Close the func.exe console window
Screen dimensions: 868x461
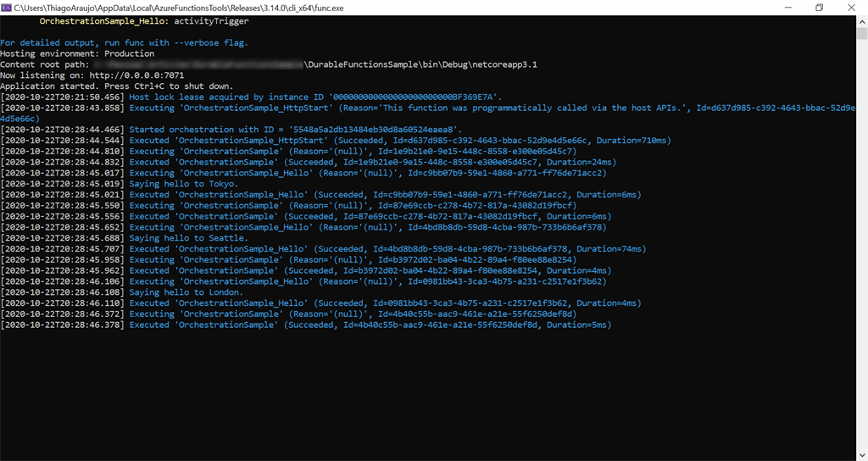(851, 7)
